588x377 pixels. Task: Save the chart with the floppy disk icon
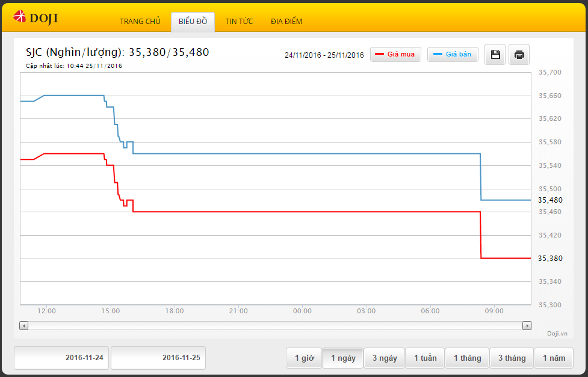click(495, 55)
